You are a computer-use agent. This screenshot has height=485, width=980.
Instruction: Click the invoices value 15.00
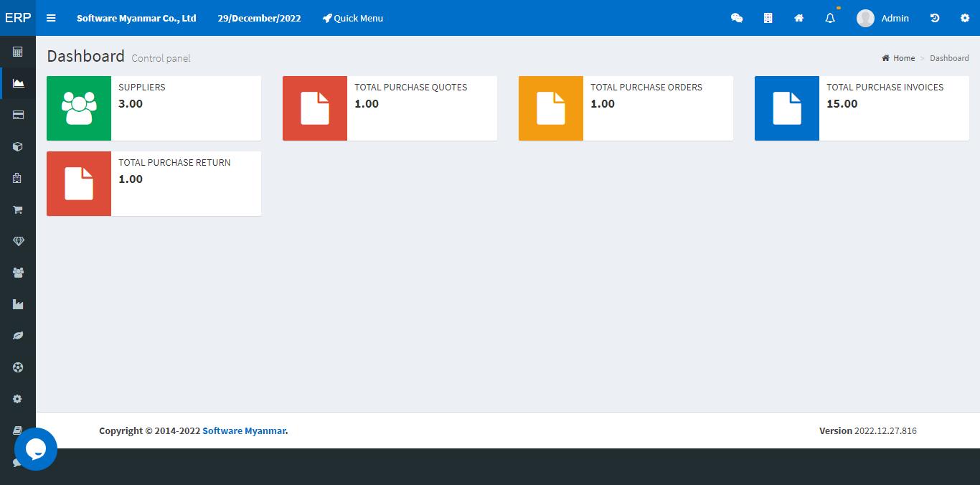tap(842, 103)
